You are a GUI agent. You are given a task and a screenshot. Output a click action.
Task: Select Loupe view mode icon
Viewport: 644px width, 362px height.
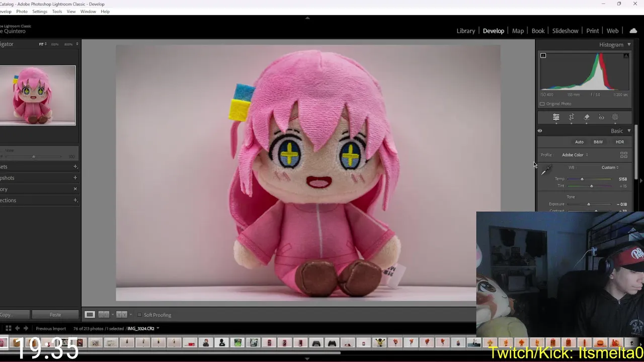90,315
